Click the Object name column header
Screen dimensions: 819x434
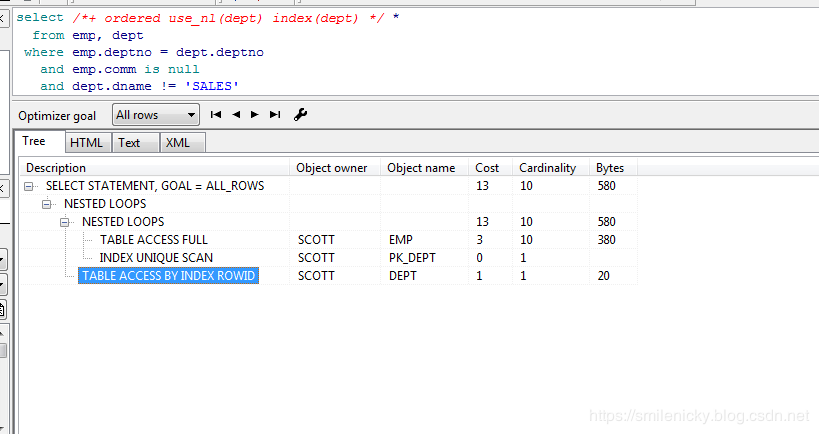(425, 168)
